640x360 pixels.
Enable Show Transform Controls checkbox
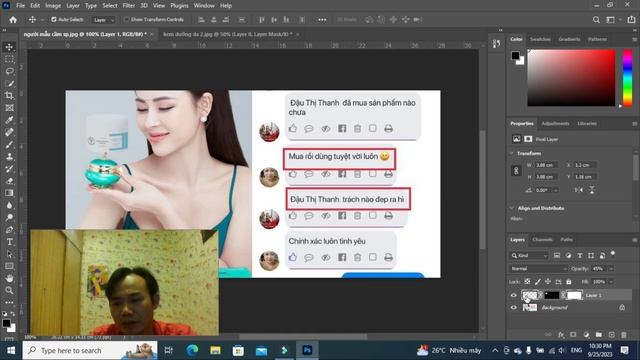click(126, 20)
